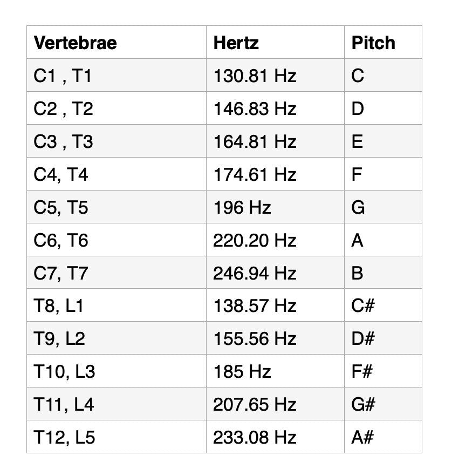Viewport: 452px width, 476px height.
Task: Click the pitch cell showing A#
Action: (383, 437)
